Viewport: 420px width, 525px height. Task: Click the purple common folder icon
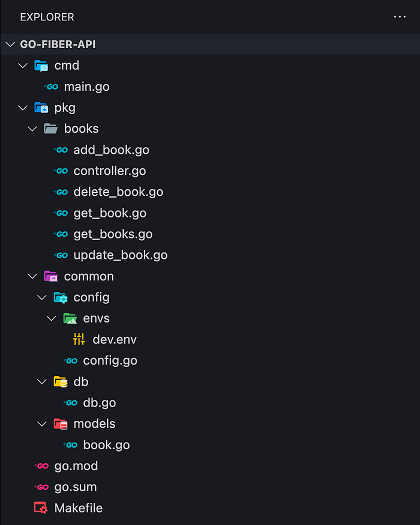click(x=51, y=276)
